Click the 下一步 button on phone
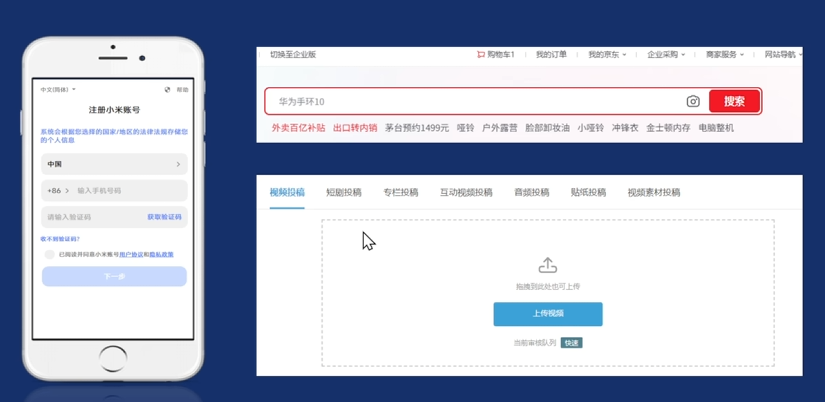Screen dimensions: 825x402 (x=114, y=276)
